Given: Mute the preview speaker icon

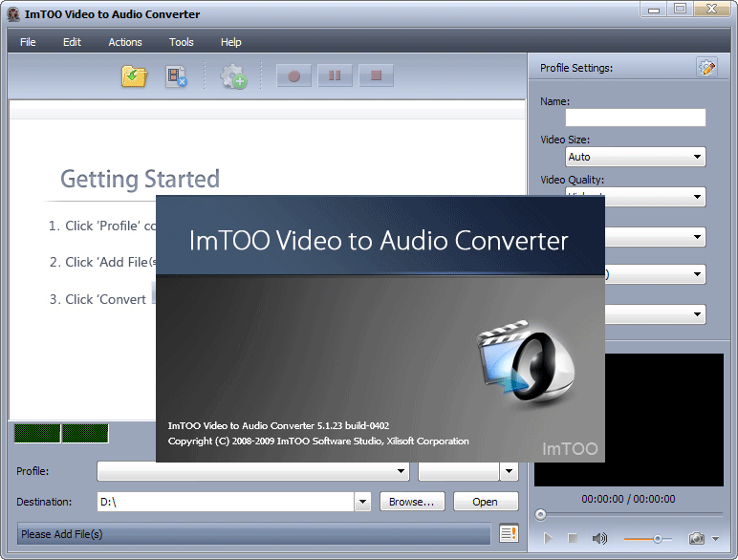Looking at the screenshot, I should point(599,538).
